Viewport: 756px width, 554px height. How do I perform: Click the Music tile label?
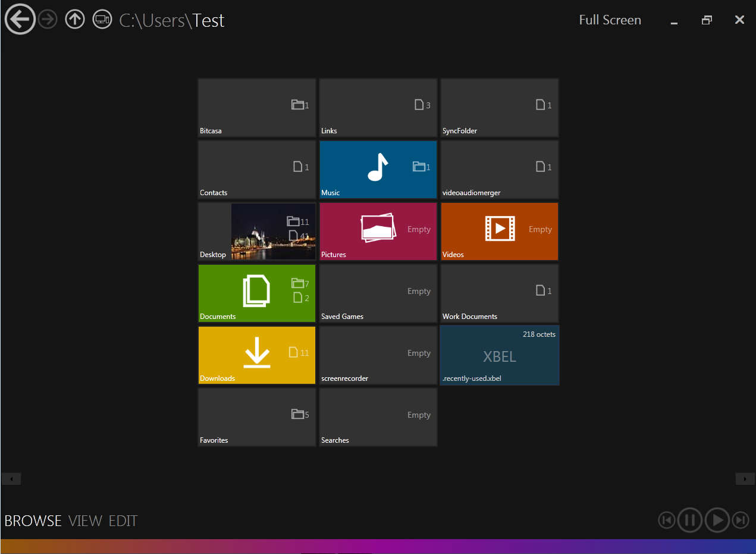(331, 193)
